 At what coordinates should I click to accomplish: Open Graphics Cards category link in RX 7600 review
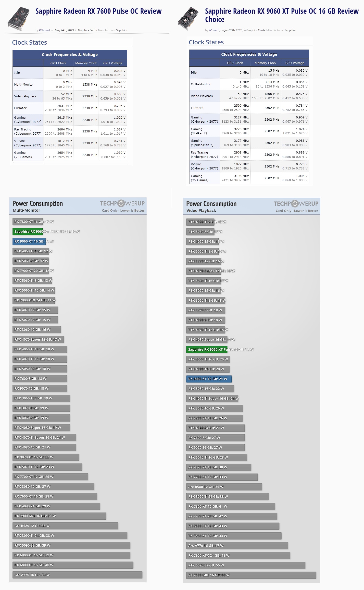click(x=87, y=30)
